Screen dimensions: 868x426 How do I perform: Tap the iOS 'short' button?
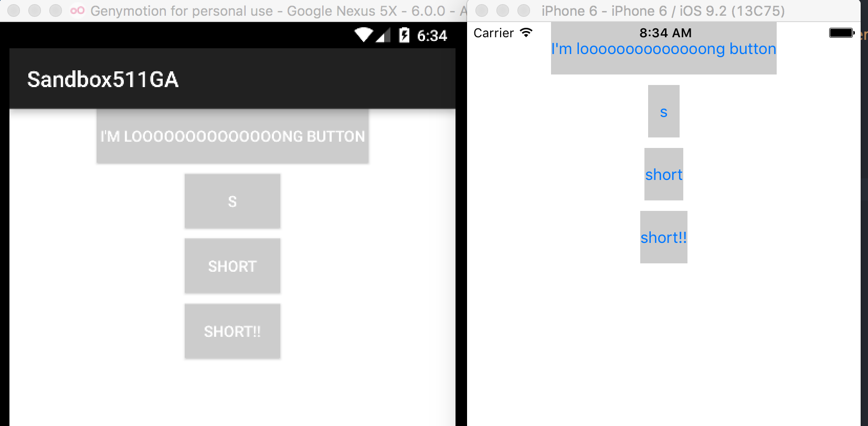pyautogui.click(x=663, y=174)
